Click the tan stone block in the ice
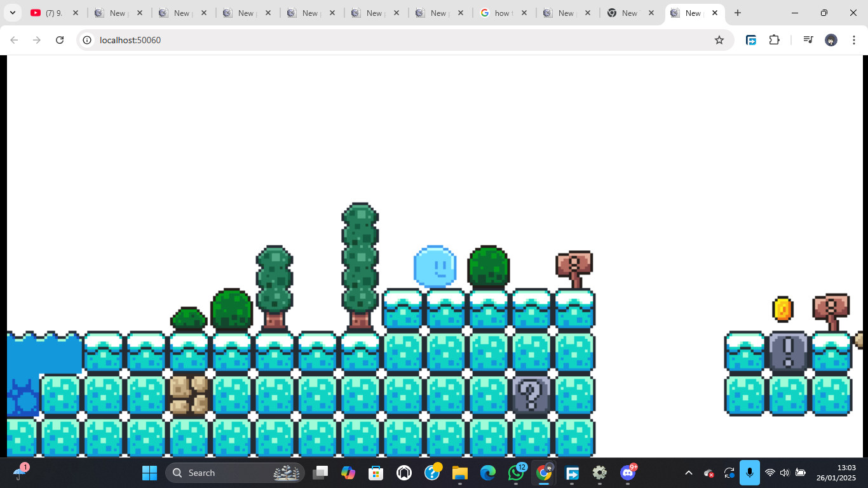This screenshot has width=868, height=488. pyautogui.click(x=189, y=395)
